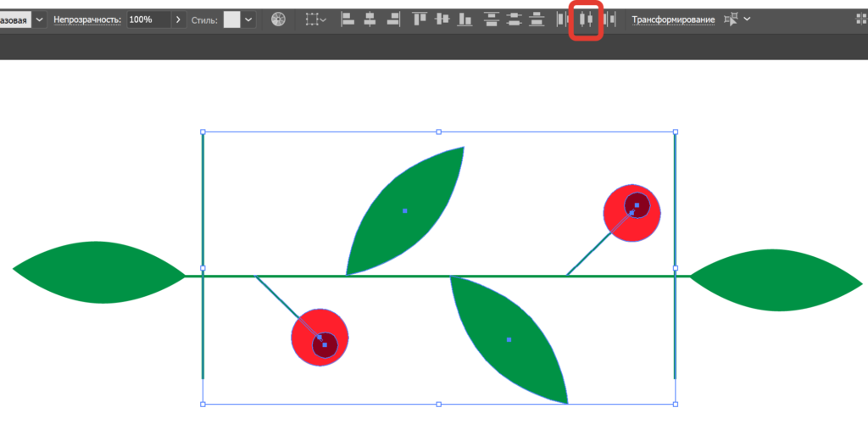The image size is (868, 436).
Task: Click the Recolor Artwork color wheel icon
Action: [x=279, y=20]
